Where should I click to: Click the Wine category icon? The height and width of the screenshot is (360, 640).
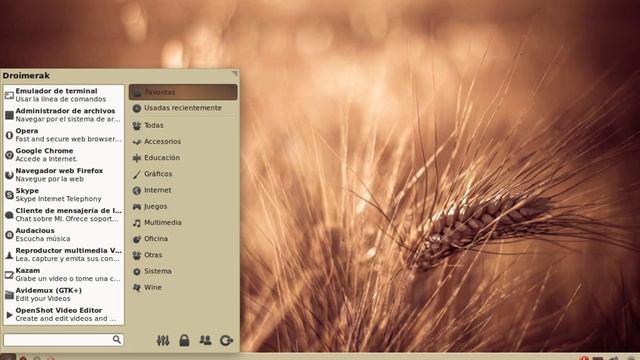137,287
